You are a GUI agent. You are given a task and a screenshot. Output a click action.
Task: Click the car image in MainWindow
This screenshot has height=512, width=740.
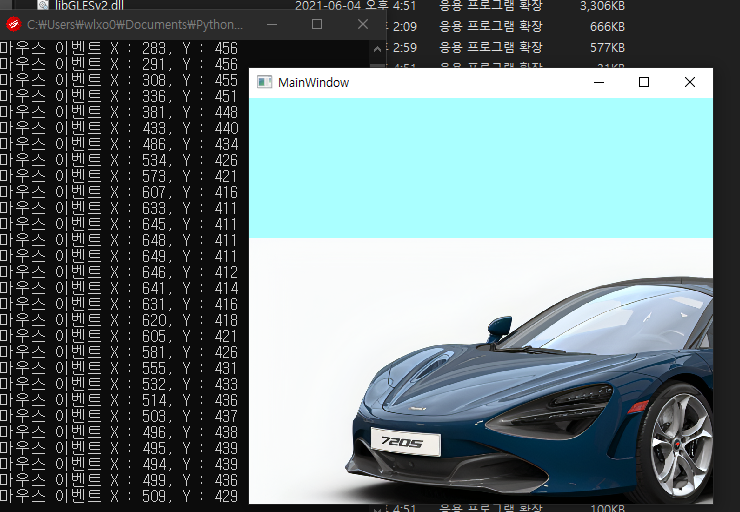481,371
